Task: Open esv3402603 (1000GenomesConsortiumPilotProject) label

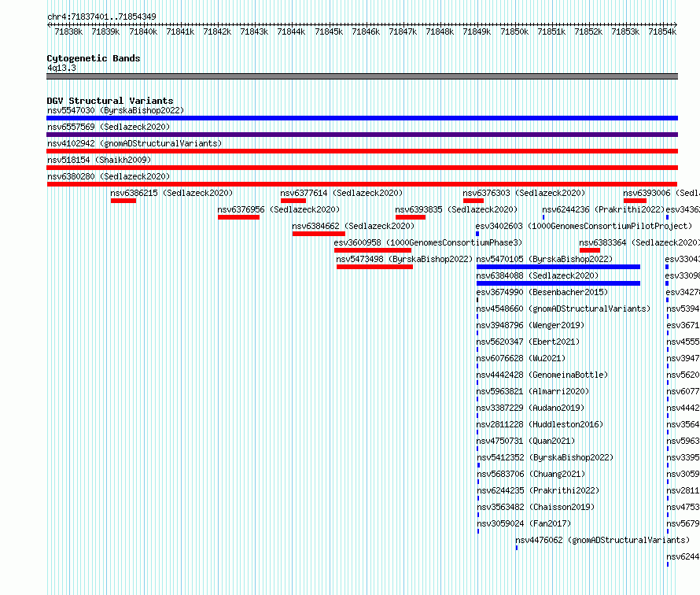Action: 584,226
